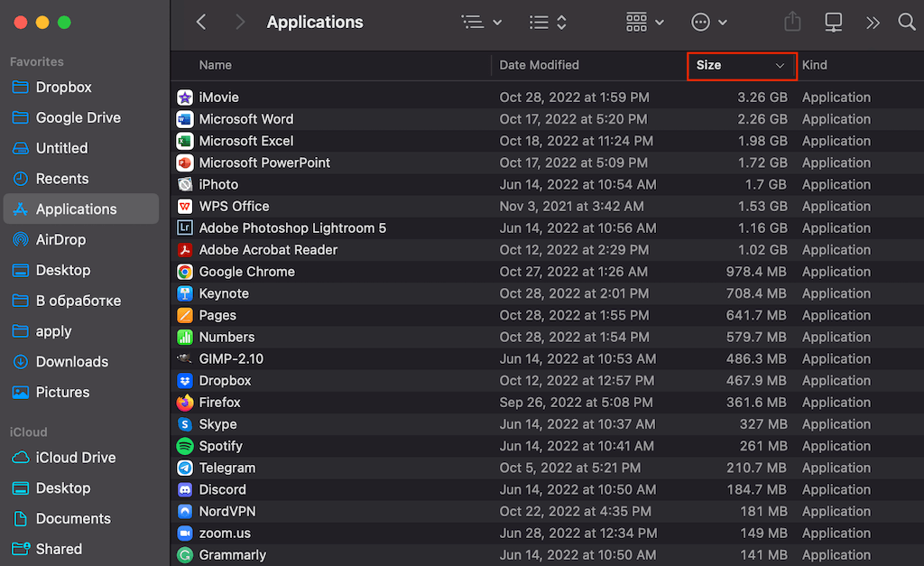Click Telegram date Oct 5, 2022
This screenshot has height=566, width=924.
pyautogui.click(x=570, y=469)
